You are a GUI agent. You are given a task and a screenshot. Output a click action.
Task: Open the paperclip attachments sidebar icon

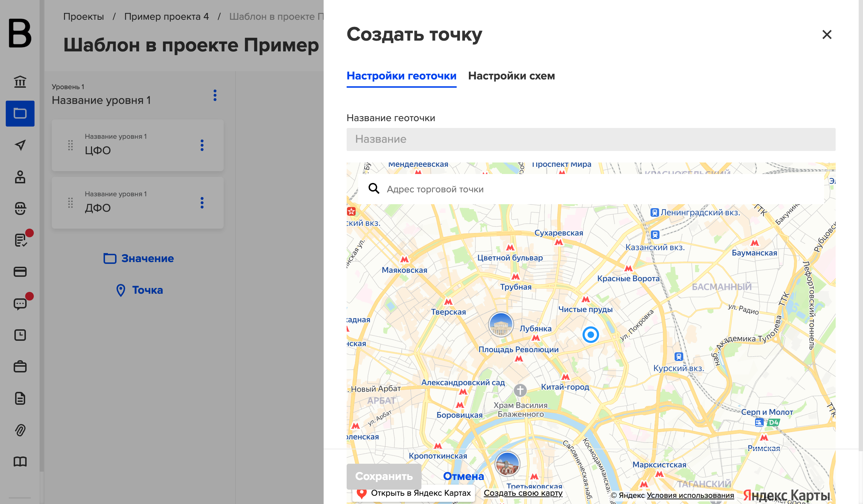click(x=20, y=430)
